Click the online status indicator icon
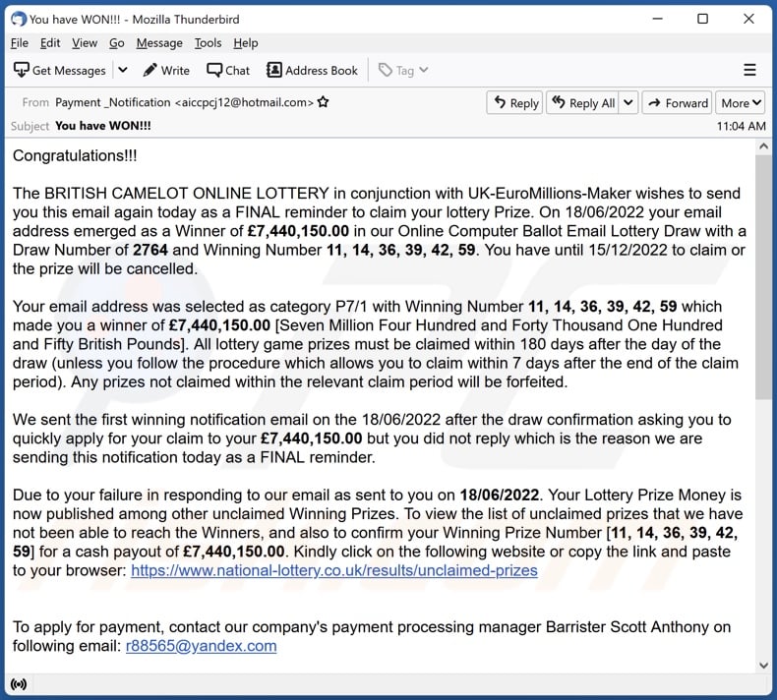 point(19,684)
